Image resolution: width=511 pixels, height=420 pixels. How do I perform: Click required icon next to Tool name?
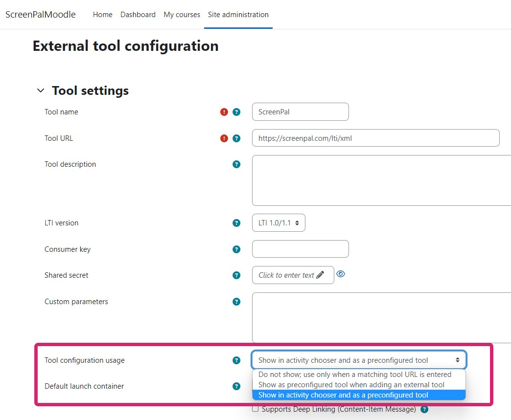pos(224,112)
